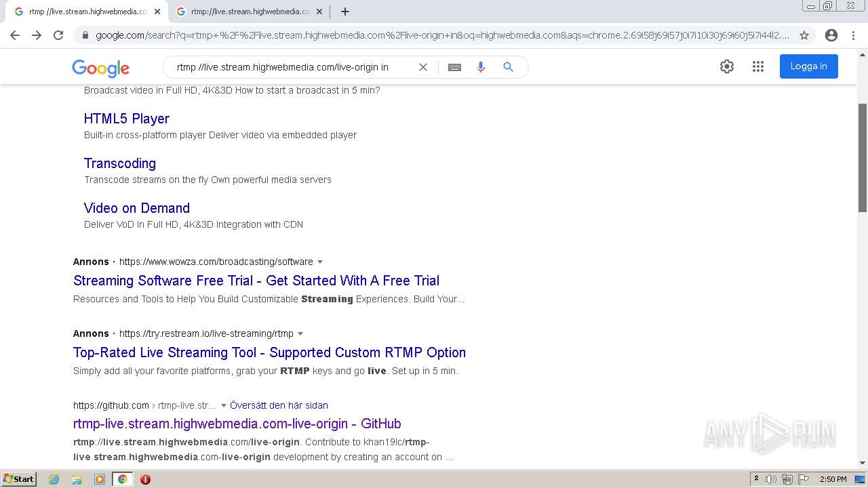The image size is (868, 488).
Task: Select the Chrome taskbar button
Action: [x=122, y=479]
